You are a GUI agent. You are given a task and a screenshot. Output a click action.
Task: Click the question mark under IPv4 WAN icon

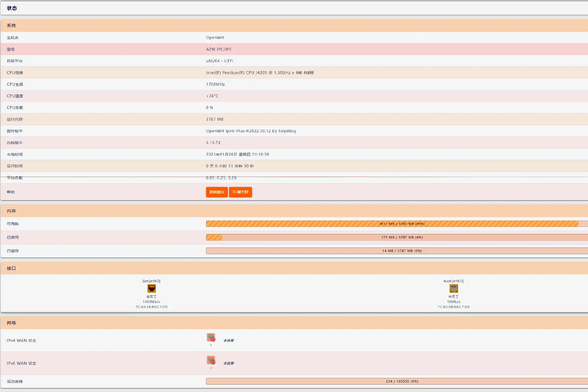tap(211, 345)
